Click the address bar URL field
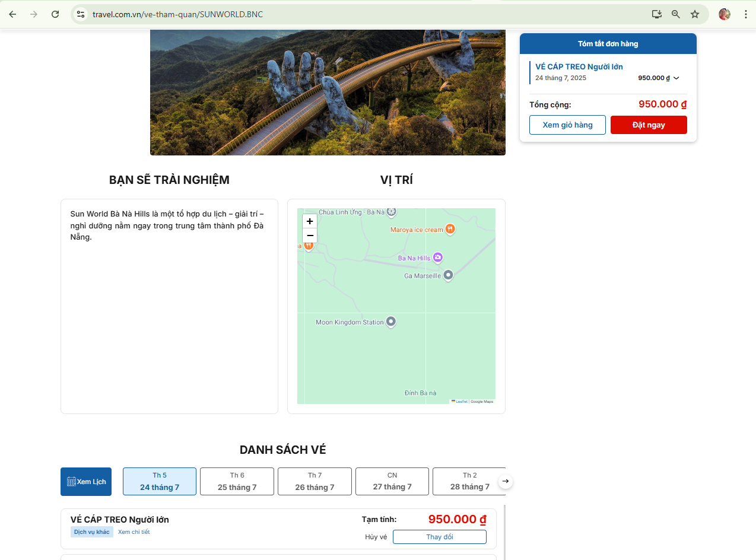 (356, 14)
